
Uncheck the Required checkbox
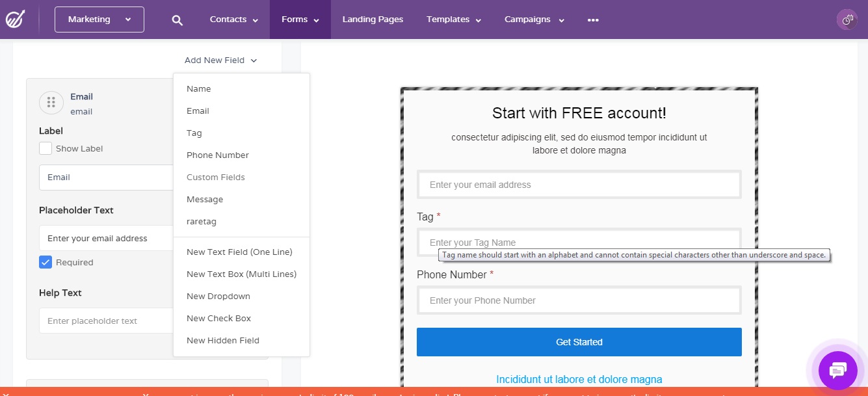pyautogui.click(x=46, y=262)
